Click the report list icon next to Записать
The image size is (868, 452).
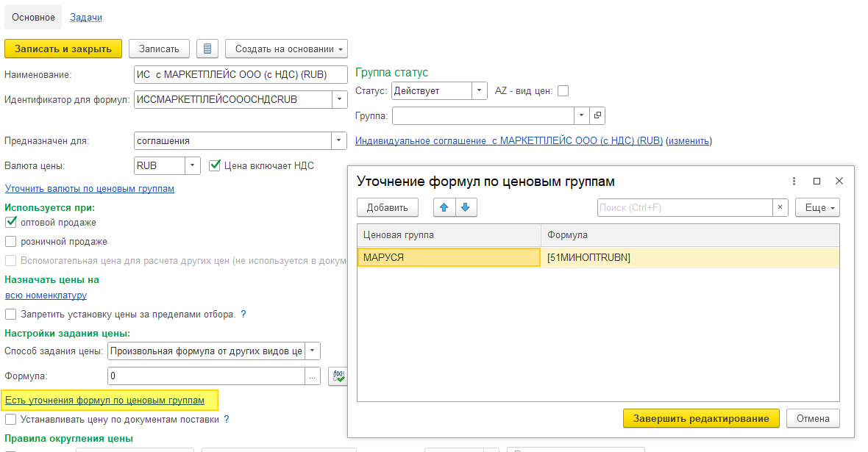pos(207,49)
